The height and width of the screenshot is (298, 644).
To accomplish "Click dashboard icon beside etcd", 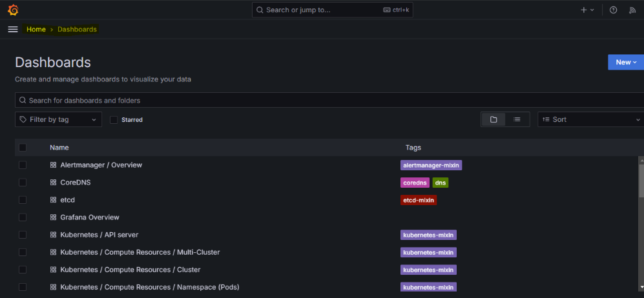I will 53,200.
